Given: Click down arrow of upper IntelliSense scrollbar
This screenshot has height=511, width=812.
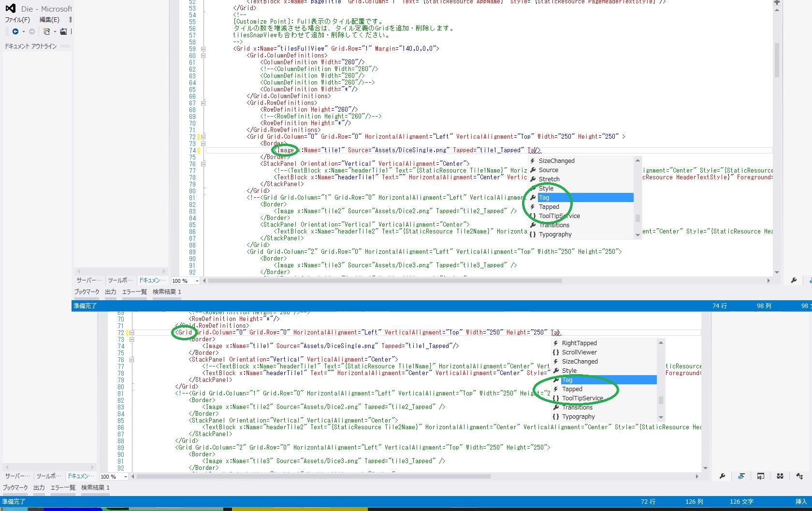Looking at the screenshot, I should click(638, 235).
